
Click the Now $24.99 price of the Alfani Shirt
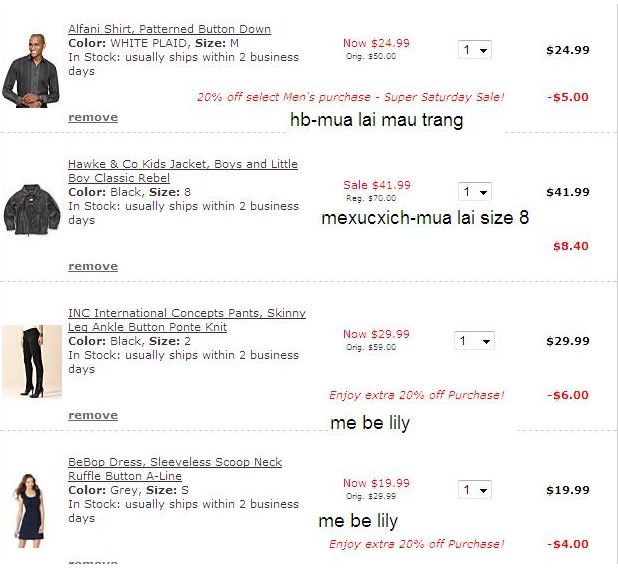point(376,43)
